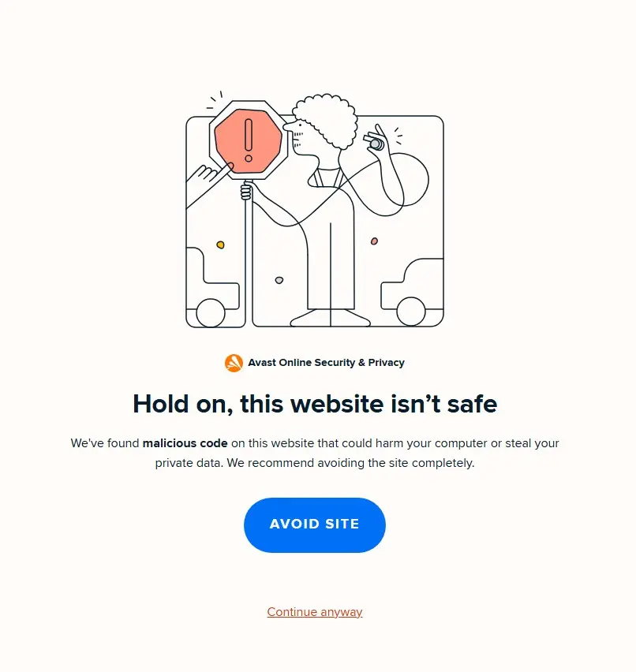The height and width of the screenshot is (672, 636).
Task: Click the orange Avast logo icon
Action: coord(234,363)
